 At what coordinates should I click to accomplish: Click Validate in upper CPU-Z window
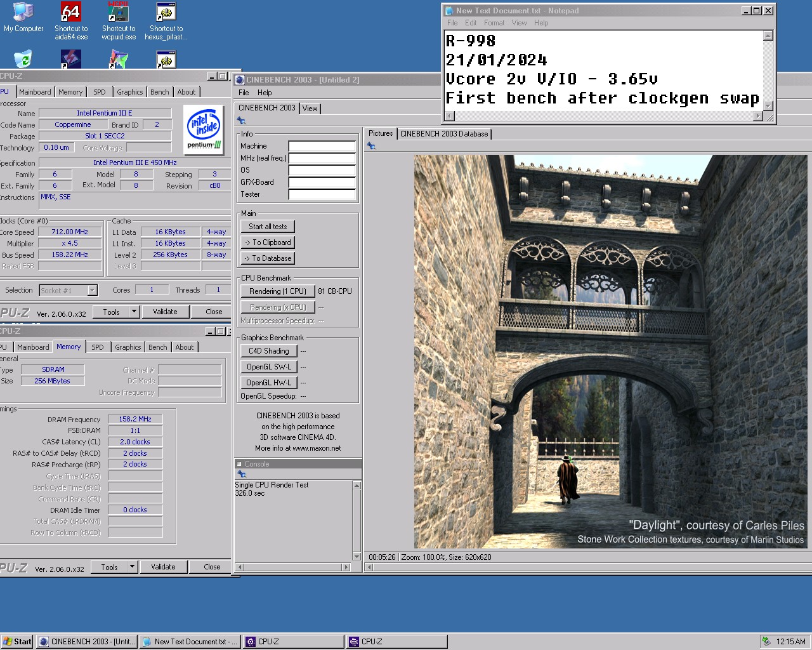point(165,312)
